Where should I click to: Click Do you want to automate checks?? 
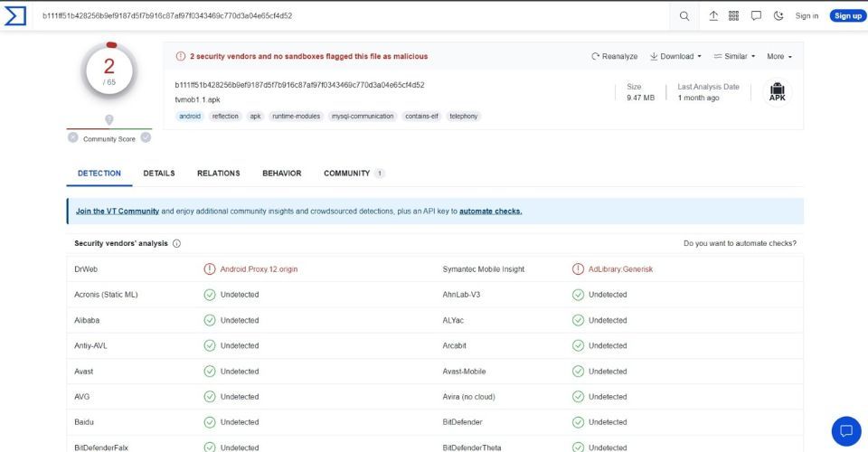coord(740,243)
